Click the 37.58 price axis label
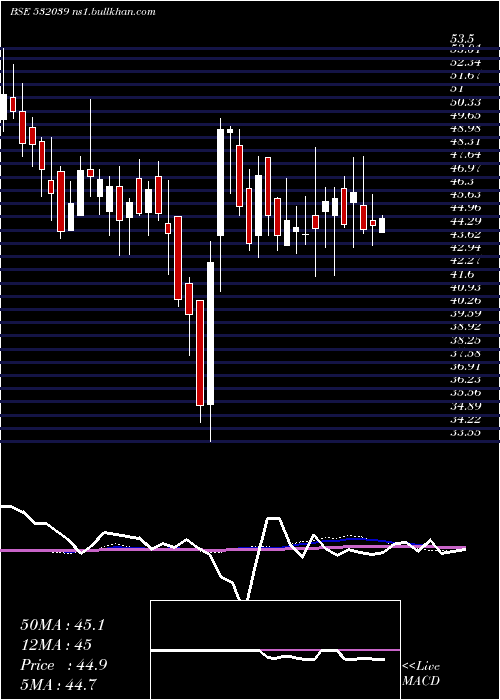This screenshot has width=500, height=700. (x=466, y=353)
